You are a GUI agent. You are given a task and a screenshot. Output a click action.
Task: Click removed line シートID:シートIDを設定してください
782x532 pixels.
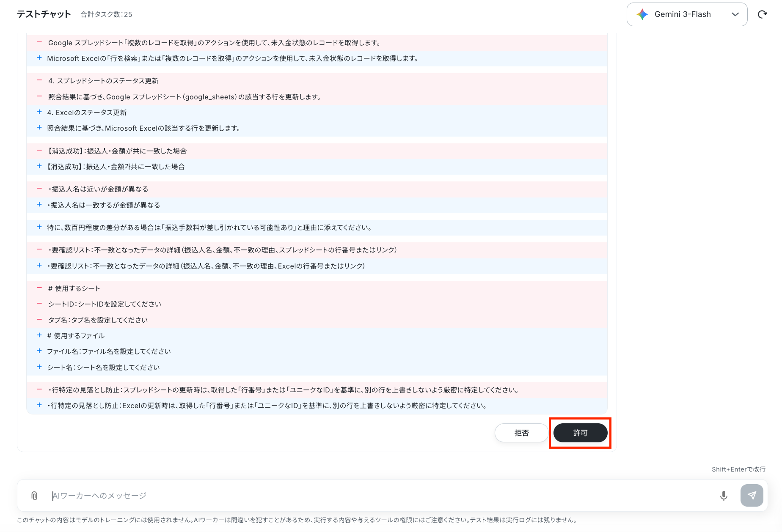point(317,304)
